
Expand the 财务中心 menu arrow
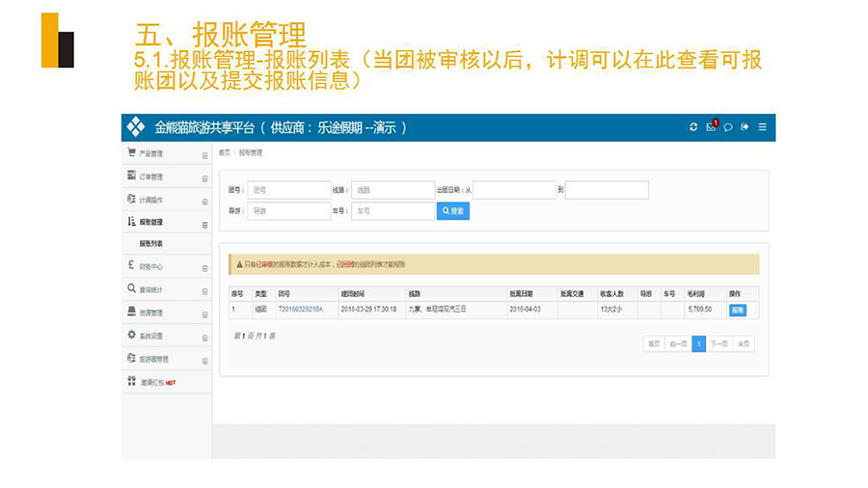(x=204, y=269)
